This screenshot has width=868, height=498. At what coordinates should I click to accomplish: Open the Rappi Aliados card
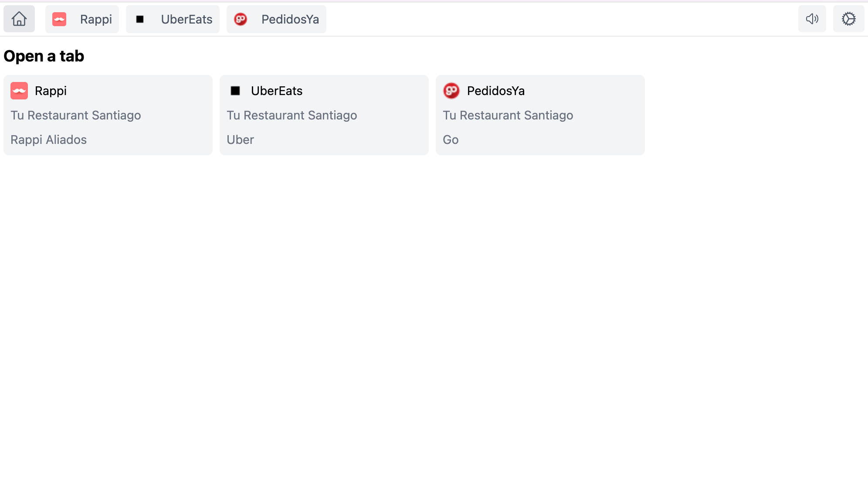point(108,115)
